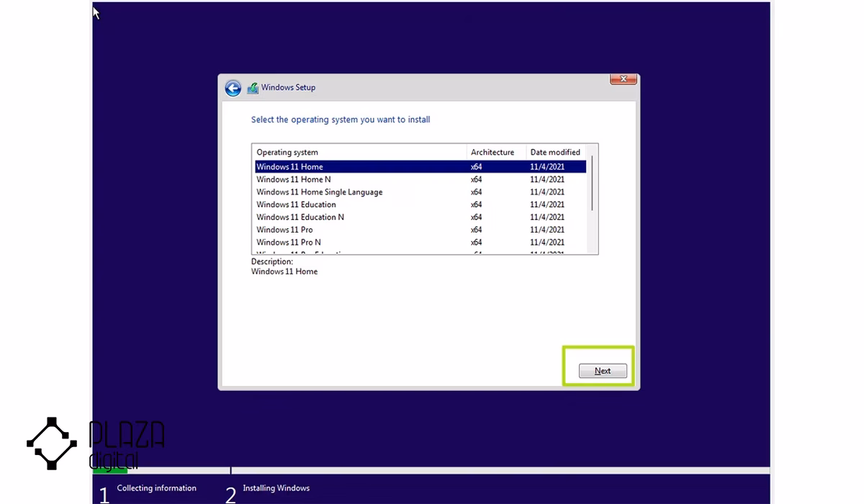This screenshot has width=864, height=504.
Task: Click the Architecture column header
Action: pyautogui.click(x=496, y=152)
